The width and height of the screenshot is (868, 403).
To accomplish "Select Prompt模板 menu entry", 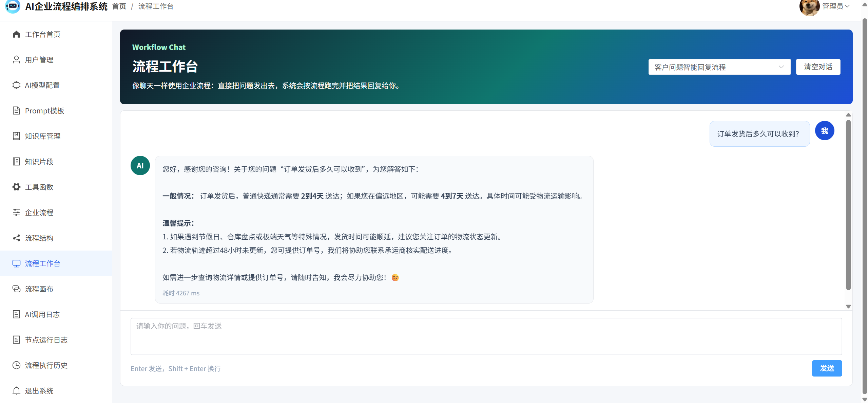I will [56, 111].
